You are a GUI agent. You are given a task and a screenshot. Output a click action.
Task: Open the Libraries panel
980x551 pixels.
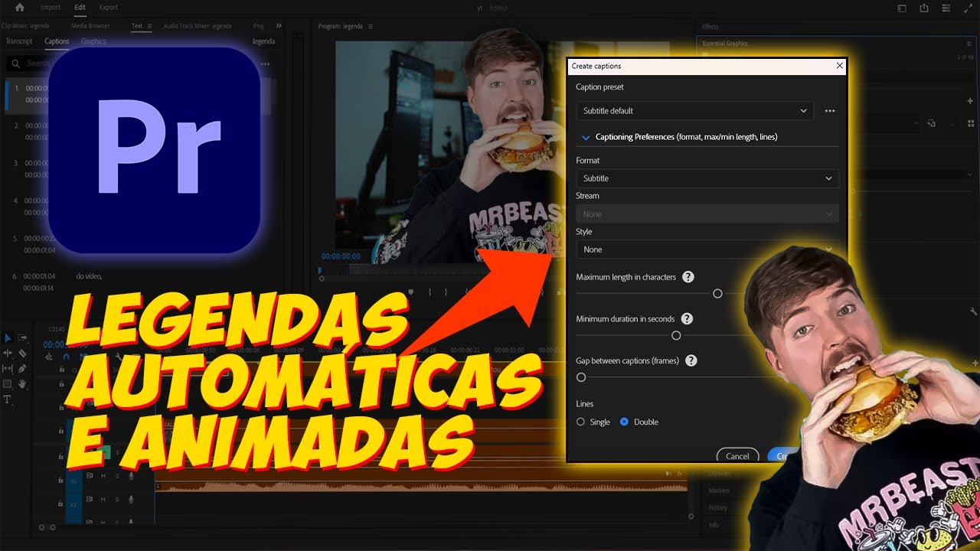point(719,474)
